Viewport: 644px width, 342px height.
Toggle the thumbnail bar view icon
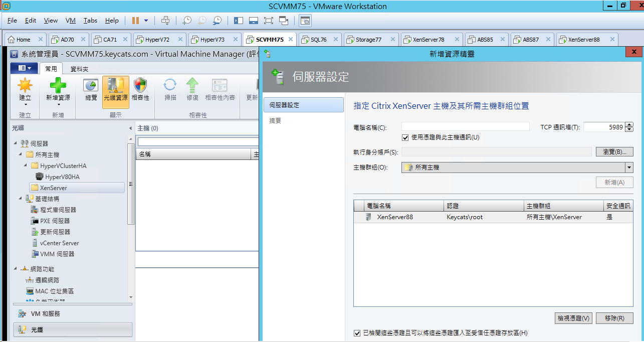pyautogui.click(x=254, y=21)
